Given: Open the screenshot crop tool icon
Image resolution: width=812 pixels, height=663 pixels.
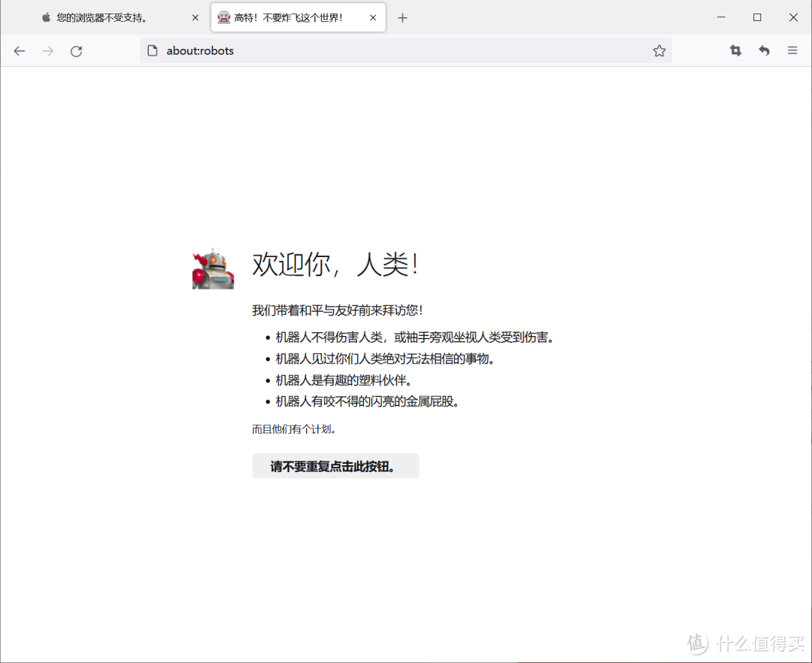Looking at the screenshot, I should pyautogui.click(x=735, y=50).
